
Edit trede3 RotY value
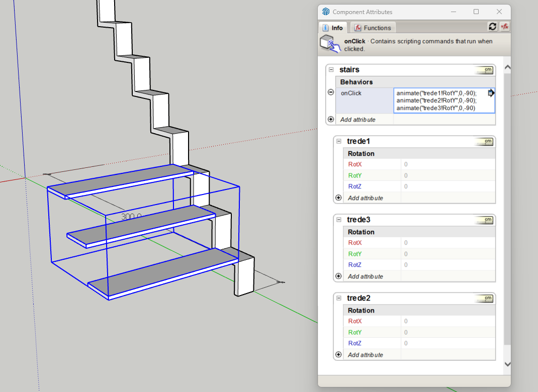click(x=448, y=254)
